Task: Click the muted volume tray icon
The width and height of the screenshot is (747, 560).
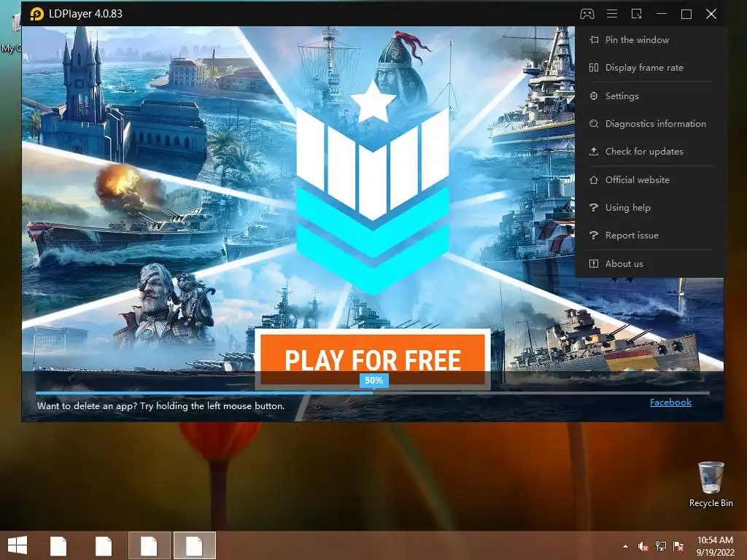Action: click(x=643, y=546)
